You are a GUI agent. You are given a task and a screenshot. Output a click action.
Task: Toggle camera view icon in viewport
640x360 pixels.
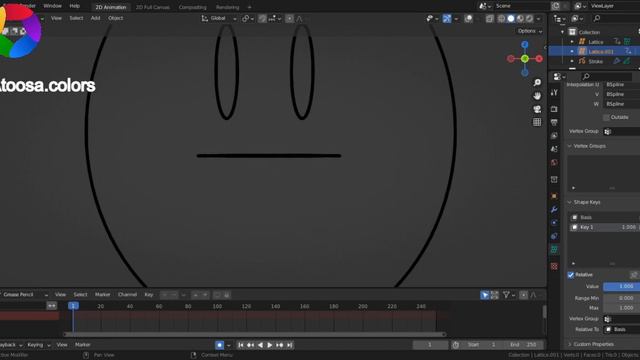tap(537, 109)
